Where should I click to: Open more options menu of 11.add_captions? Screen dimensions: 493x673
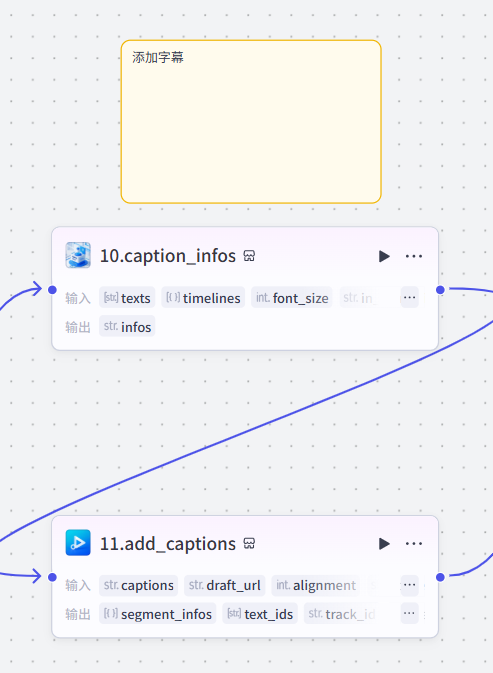pos(414,544)
